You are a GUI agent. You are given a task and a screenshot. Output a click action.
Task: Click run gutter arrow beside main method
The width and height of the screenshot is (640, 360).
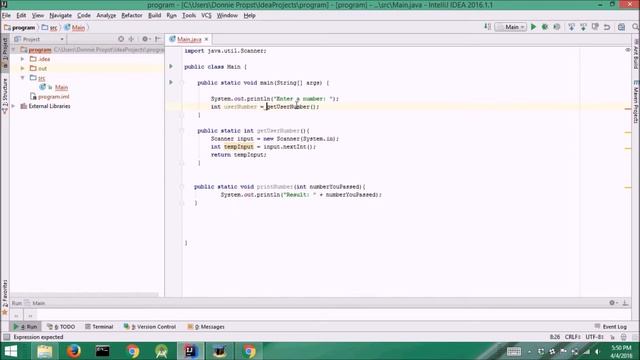click(171, 82)
